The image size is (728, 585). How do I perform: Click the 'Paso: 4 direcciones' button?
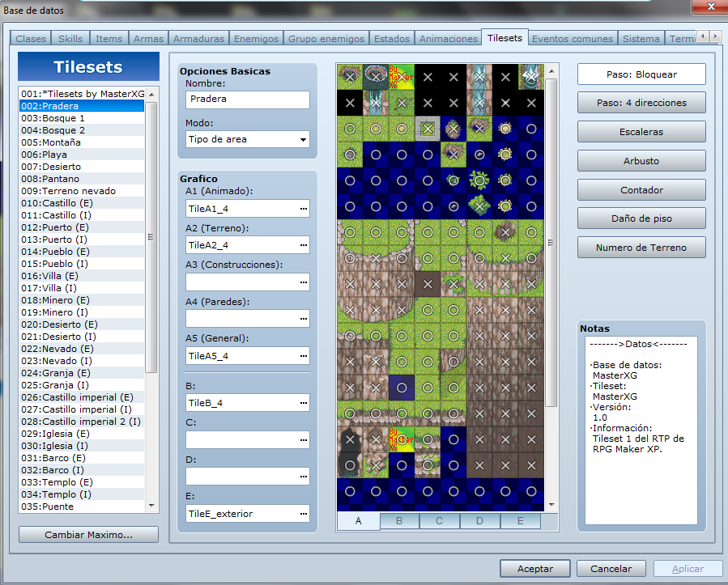pyautogui.click(x=641, y=103)
